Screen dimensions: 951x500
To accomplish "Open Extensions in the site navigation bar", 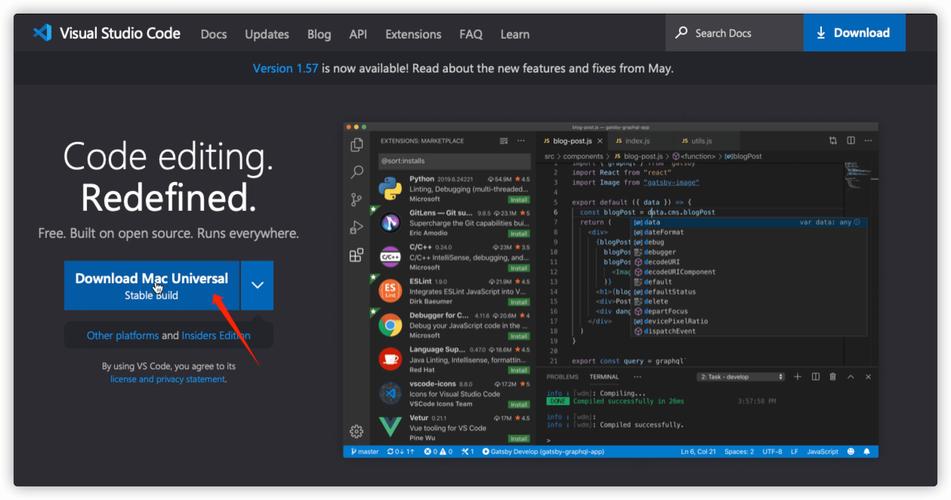I will point(413,35).
